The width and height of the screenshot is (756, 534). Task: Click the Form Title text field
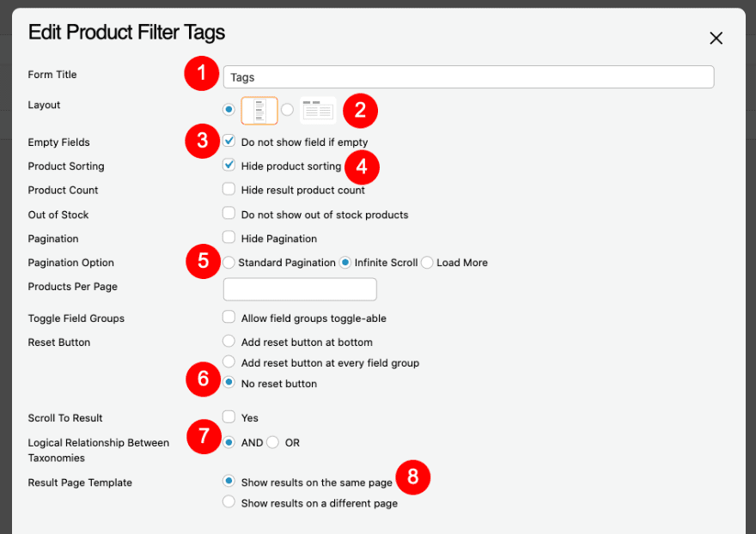(468, 76)
